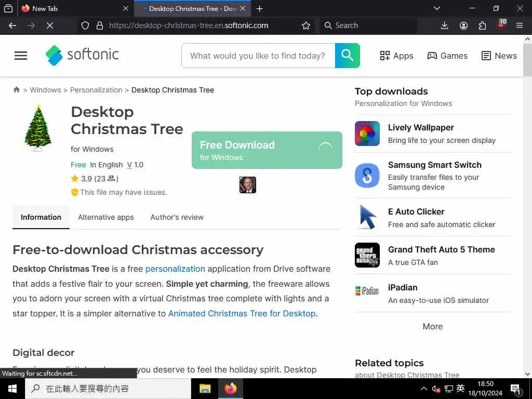The height and width of the screenshot is (399, 532).
Task: Open the tracking protection shield
Action: tap(85, 25)
